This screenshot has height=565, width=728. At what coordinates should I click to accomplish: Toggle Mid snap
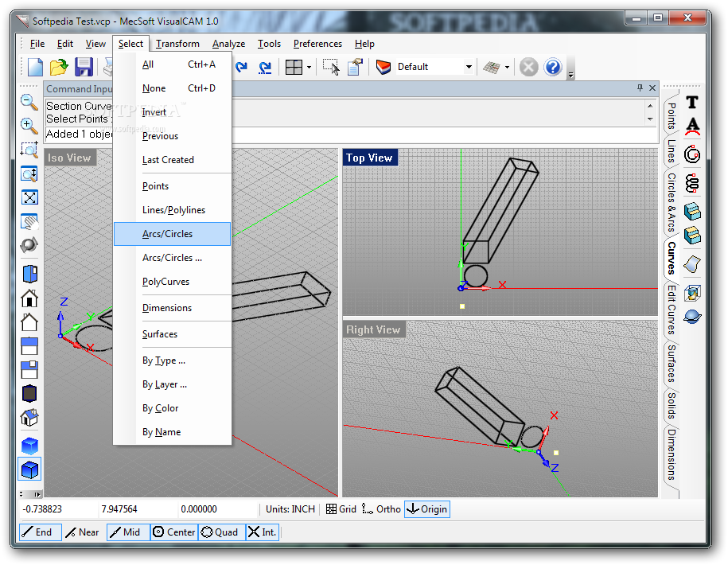pos(128,532)
